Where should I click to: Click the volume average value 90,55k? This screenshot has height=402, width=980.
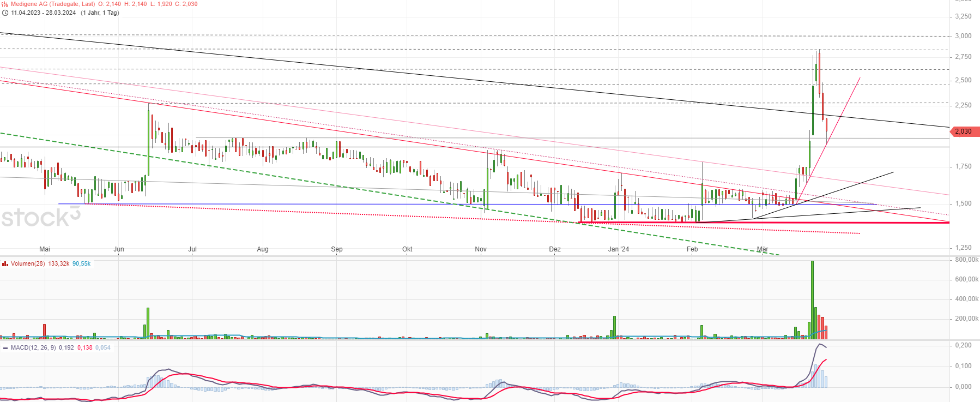(82, 263)
